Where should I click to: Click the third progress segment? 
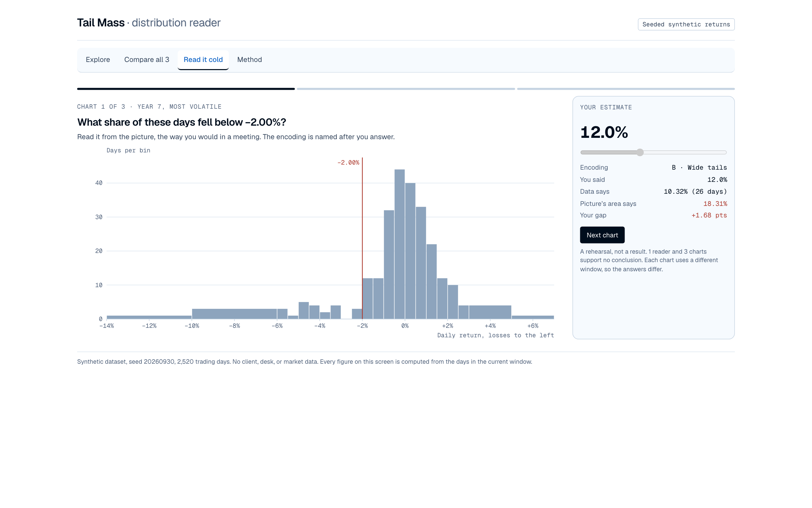pos(626,89)
